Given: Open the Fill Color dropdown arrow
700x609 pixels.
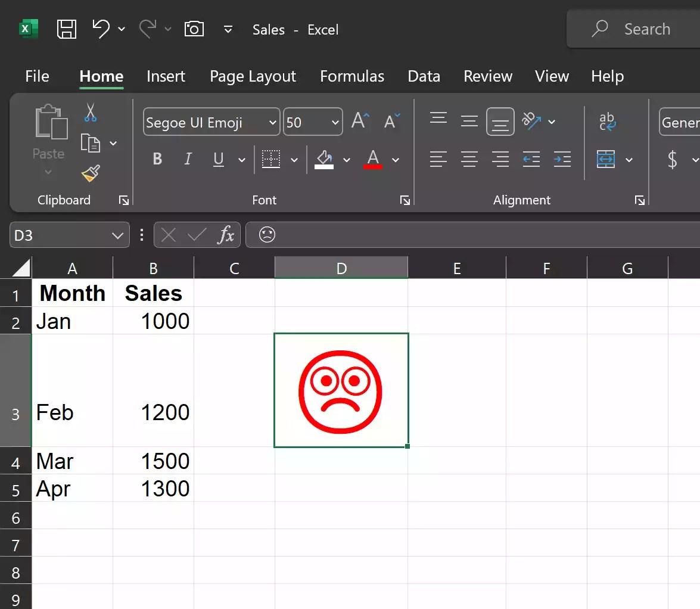Looking at the screenshot, I should pyautogui.click(x=347, y=160).
